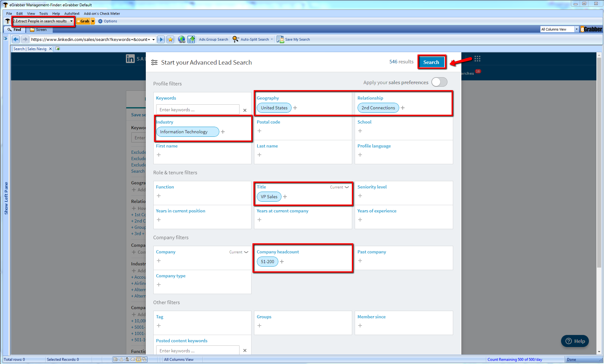Image resolution: width=604 pixels, height=364 pixels.
Task: Click the blue Search button
Action: [x=431, y=62]
